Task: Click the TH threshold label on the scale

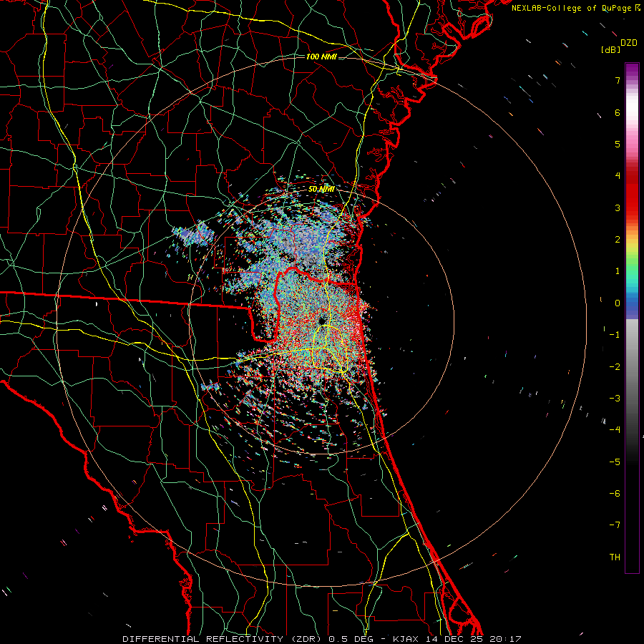Action: [615, 557]
